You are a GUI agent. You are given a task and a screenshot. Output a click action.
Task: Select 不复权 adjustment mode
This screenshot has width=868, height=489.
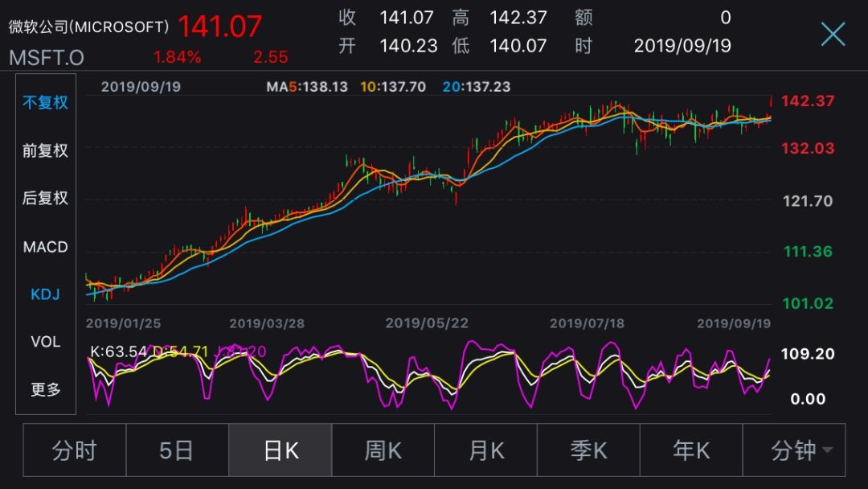[x=45, y=102]
